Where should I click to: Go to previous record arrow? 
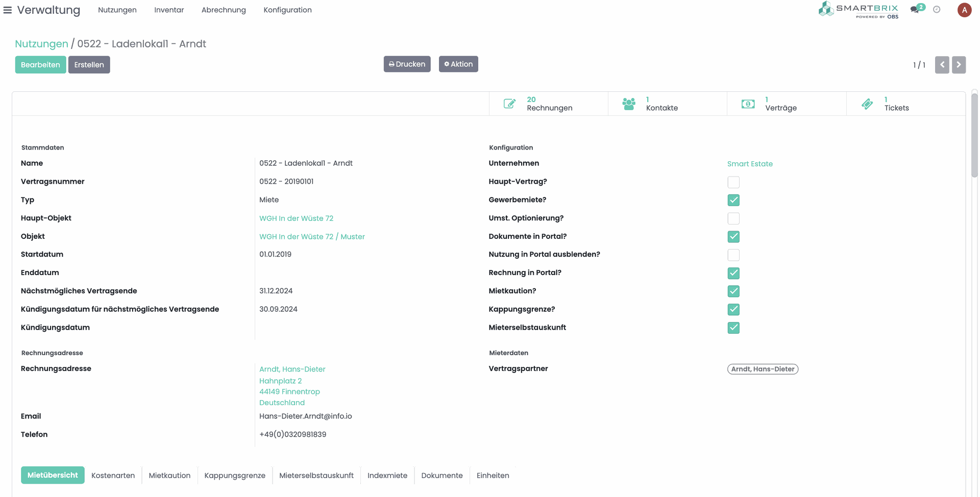click(x=942, y=65)
